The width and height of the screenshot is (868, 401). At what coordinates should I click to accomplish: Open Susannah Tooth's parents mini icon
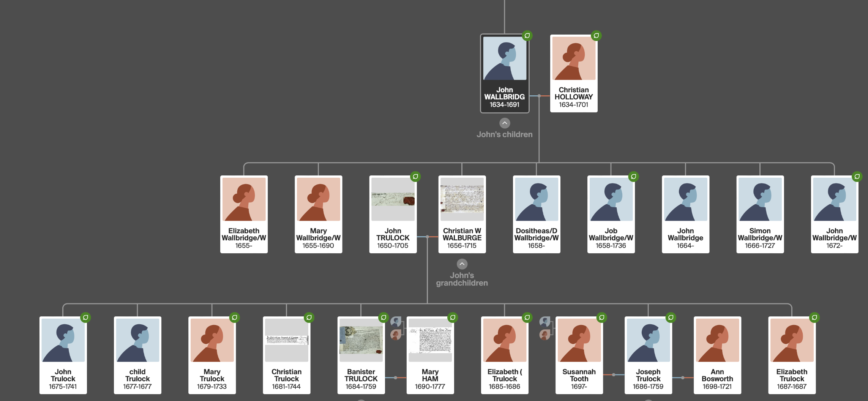coord(545,328)
